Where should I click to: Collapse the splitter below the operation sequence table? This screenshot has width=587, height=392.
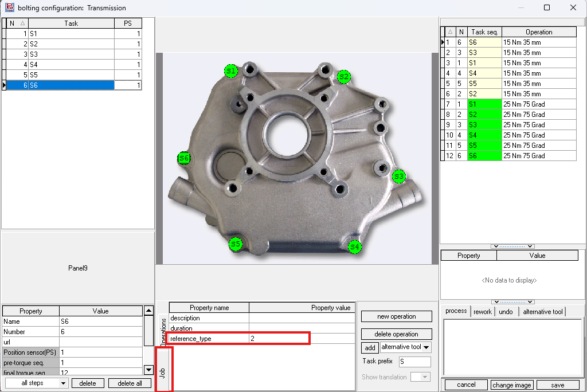pos(514,246)
